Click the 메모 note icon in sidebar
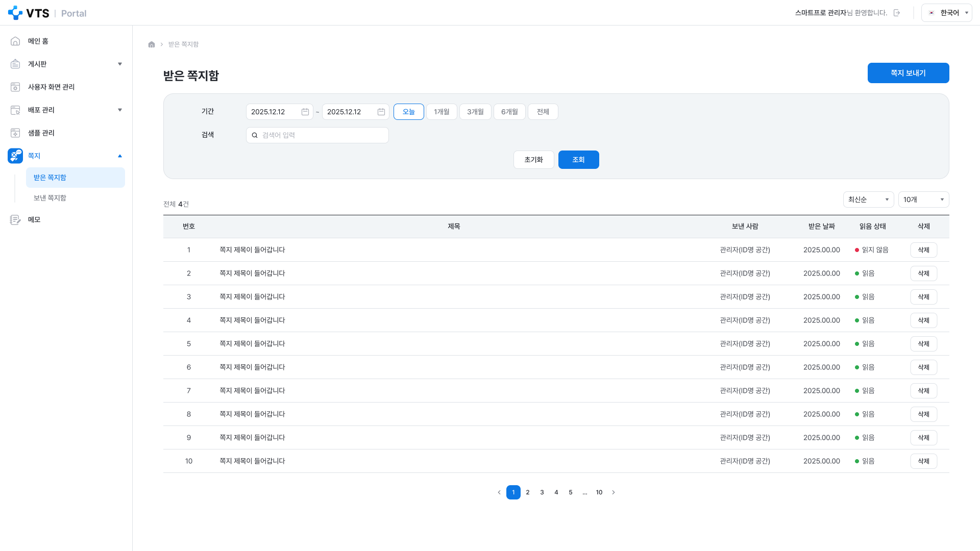This screenshot has height=551, width=980. click(15, 219)
